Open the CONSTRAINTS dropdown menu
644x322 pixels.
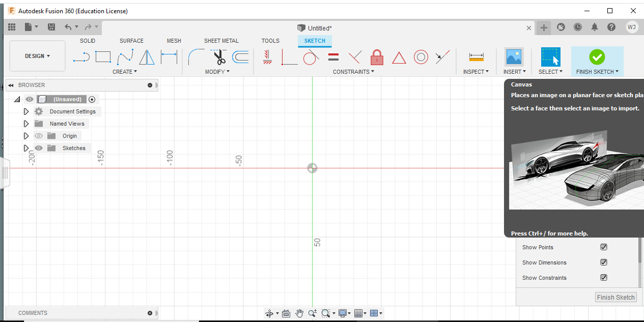pyautogui.click(x=354, y=72)
